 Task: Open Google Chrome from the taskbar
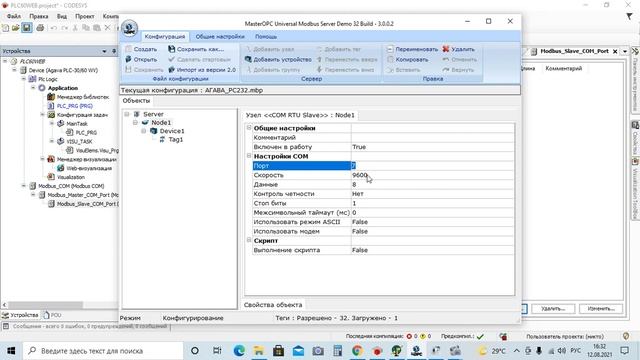[x=358, y=351]
